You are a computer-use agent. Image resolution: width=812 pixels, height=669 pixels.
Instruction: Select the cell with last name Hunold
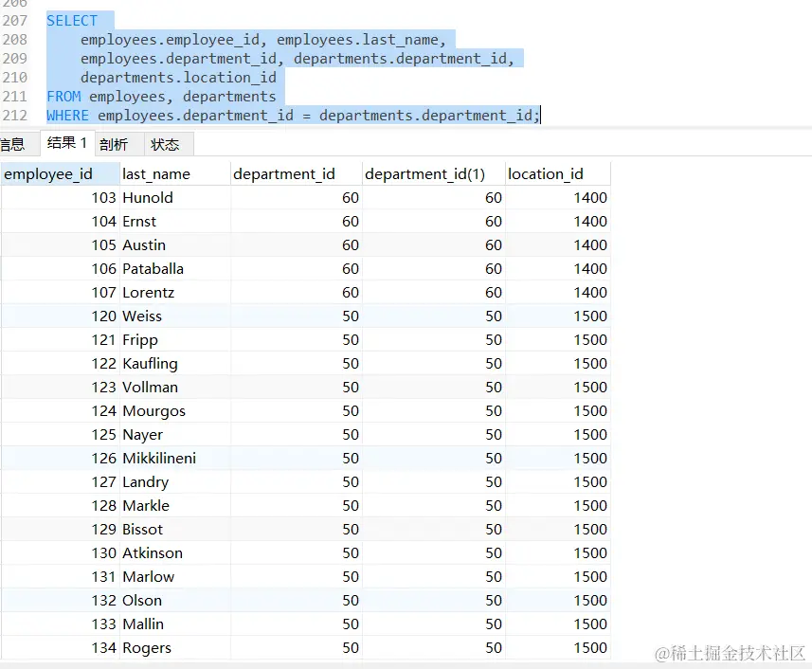tap(175, 198)
